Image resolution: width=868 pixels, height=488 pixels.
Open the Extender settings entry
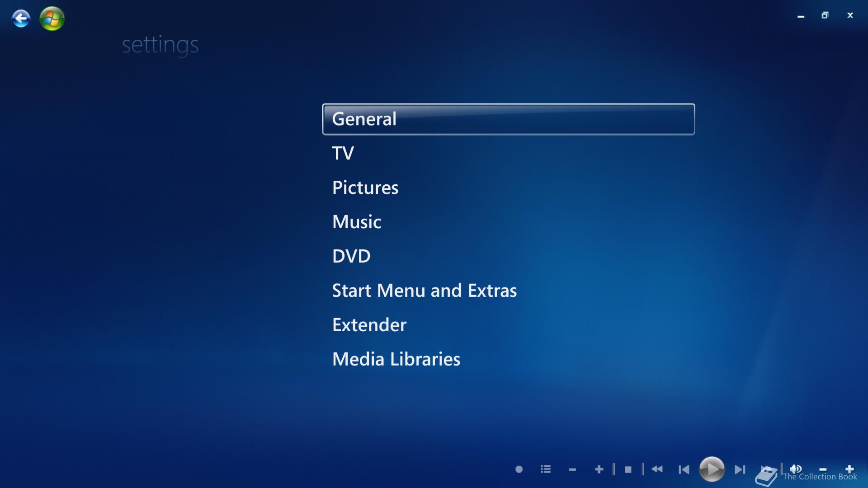point(369,325)
